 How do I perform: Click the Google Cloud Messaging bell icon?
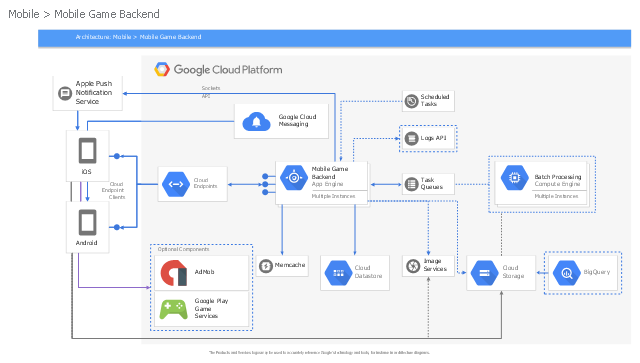256,122
